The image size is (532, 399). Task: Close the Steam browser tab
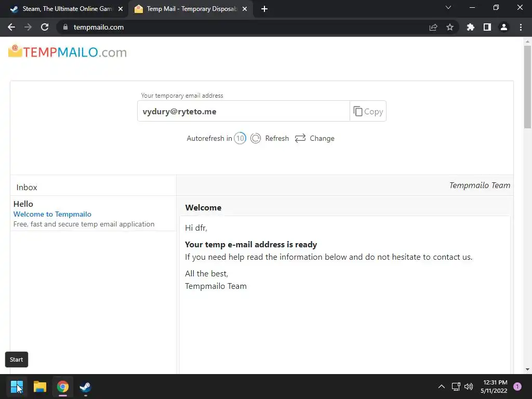pos(121,9)
